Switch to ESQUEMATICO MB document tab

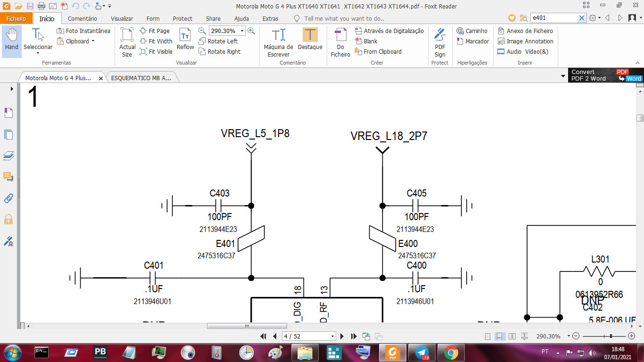[141, 78]
